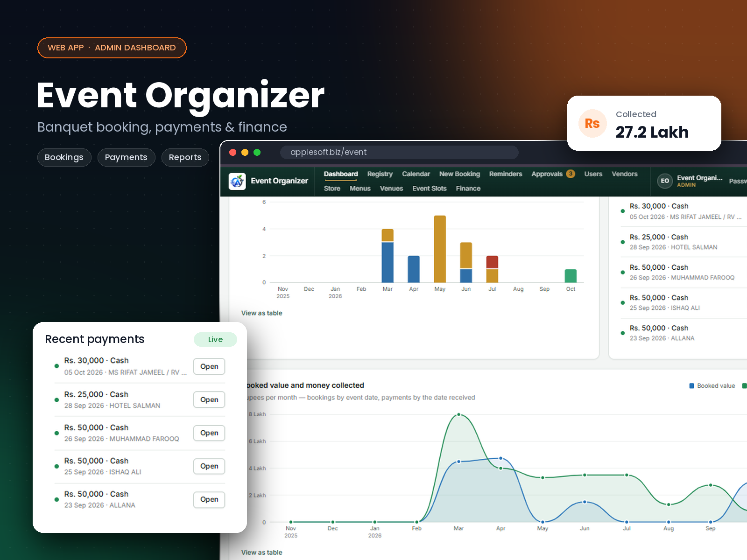Go to the Registry tab
Image resolution: width=747 pixels, height=560 pixels.
[380, 174]
